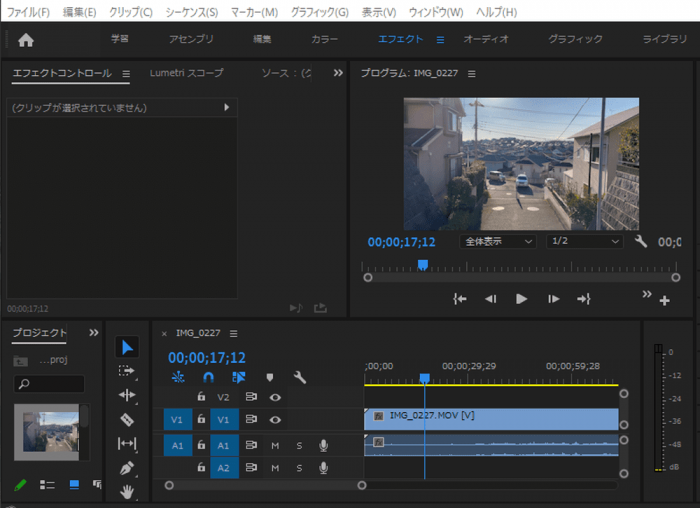This screenshot has width=700, height=508.
Task: Toggle lock on V1 track
Action: tap(201, 419)
